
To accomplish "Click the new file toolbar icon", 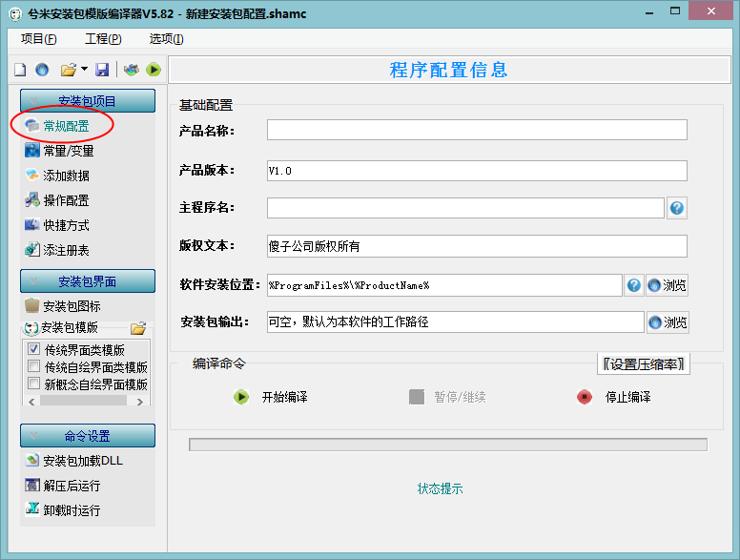I will tap(20, 70).
